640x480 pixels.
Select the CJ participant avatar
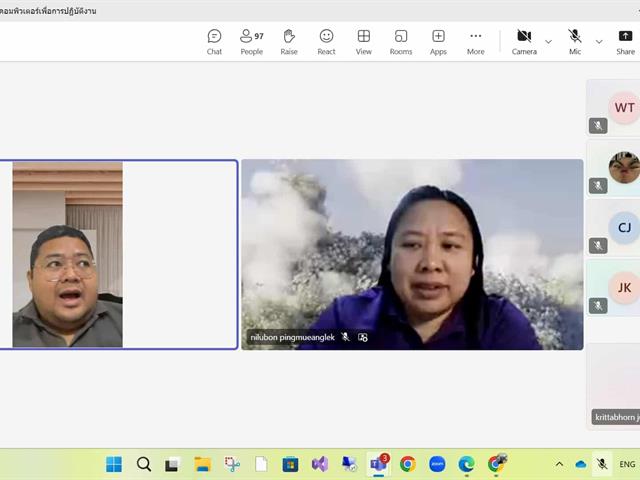point(624,227)
